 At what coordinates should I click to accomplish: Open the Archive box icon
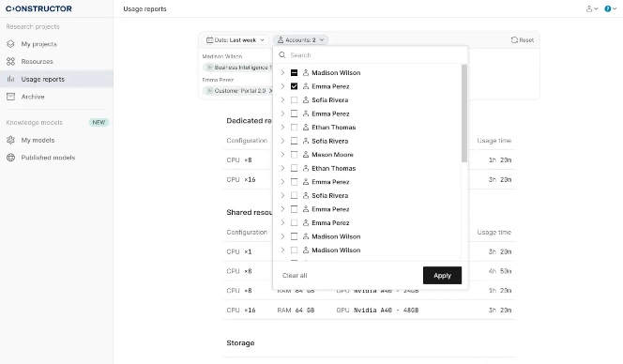[10, 97]
